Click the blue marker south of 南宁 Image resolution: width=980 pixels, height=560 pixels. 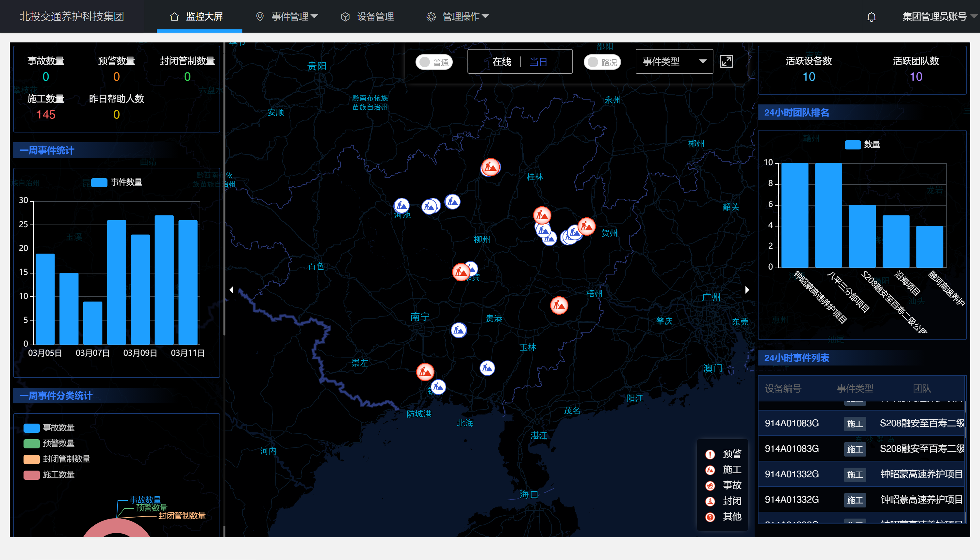[458, 330]
